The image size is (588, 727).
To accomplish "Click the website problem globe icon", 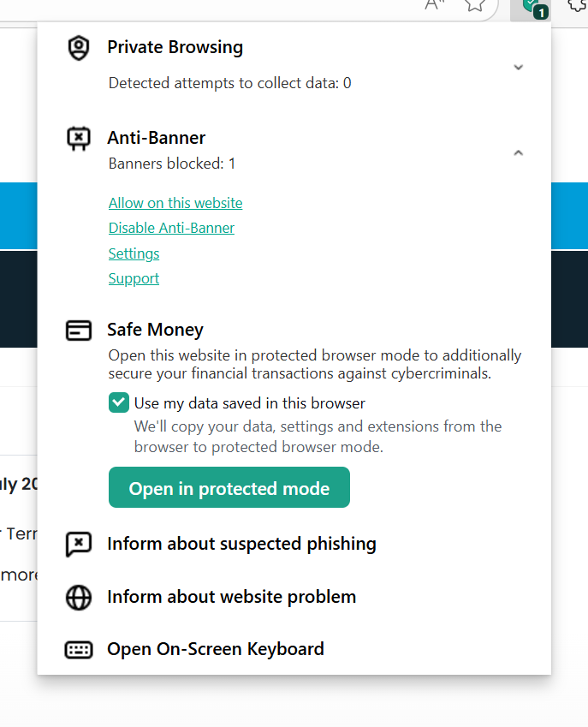I will tap(78, 598).
